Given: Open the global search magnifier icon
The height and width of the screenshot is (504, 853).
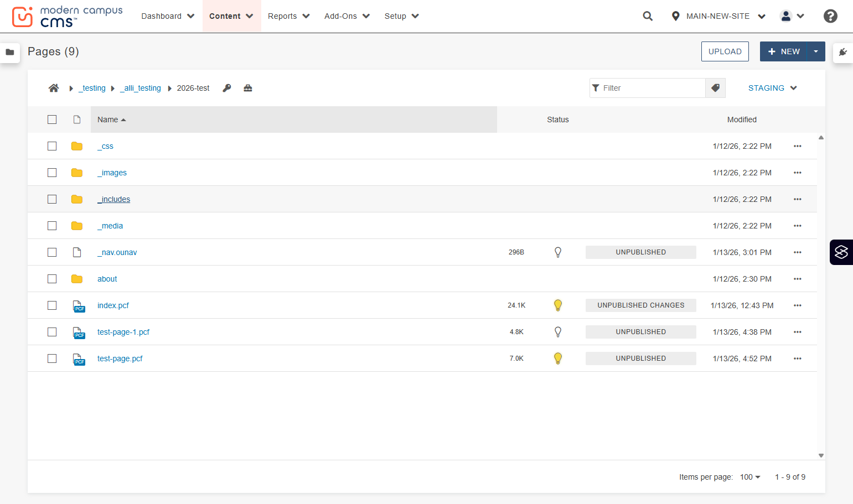Looking at the screenshot, I should pos(648,16).
